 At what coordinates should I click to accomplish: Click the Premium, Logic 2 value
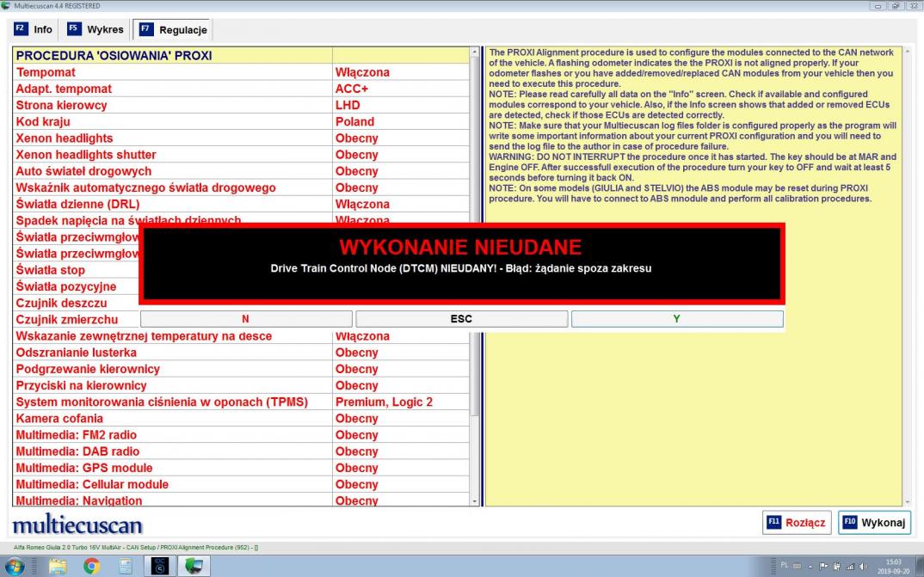point(401,402)
